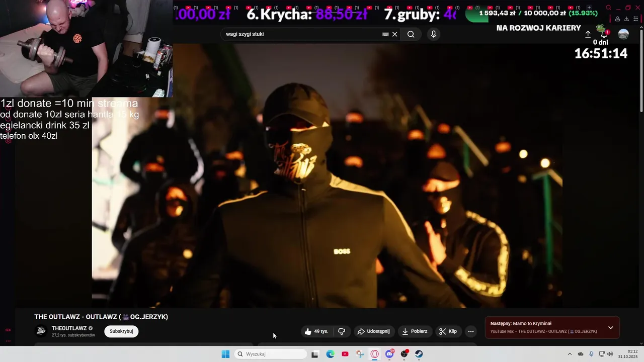Open network status in system tray
Image resolution: width=644 pixels, height=362 pixels.
tap(602, 354)
